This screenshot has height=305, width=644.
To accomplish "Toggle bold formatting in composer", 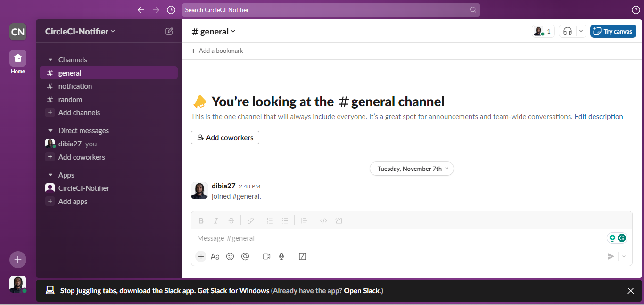I will [x=201, y=220].
